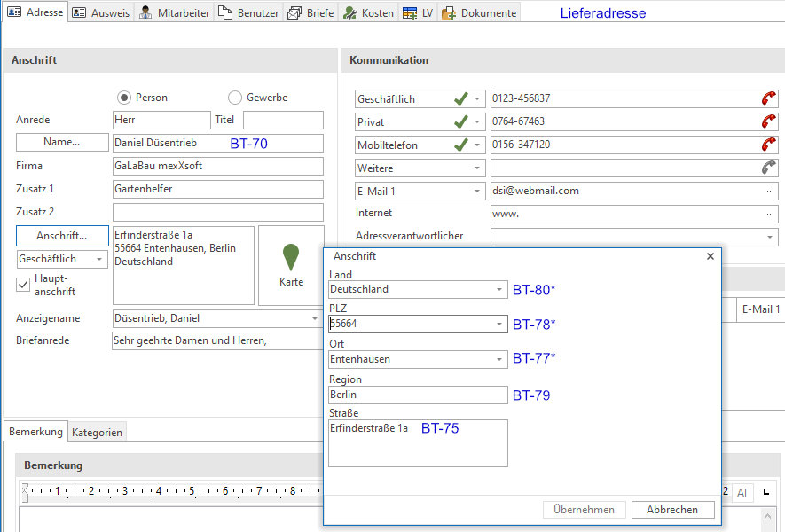Close the Anschrift popup dialog
This screenshot has height=532, width=785.
tap(710, 256)
